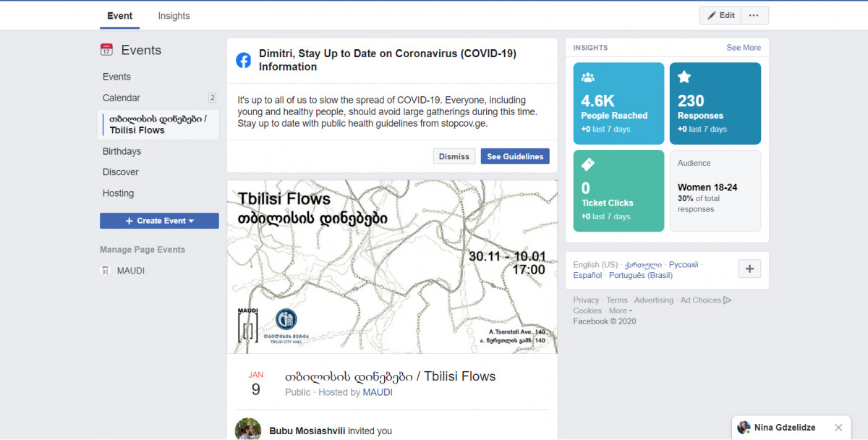The image size is (868, 440).
Task: Close the Nina Gdzelidze chat tab
Action: pos(838,428)
